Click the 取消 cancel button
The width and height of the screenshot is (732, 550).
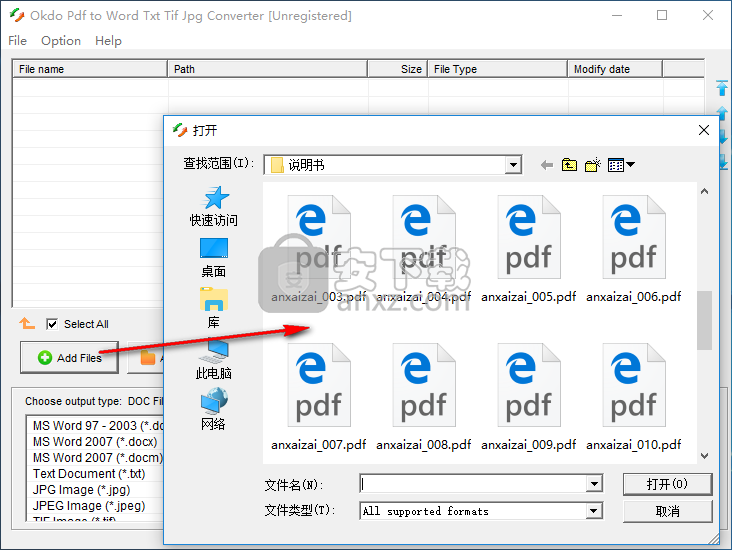pos(668,511)
